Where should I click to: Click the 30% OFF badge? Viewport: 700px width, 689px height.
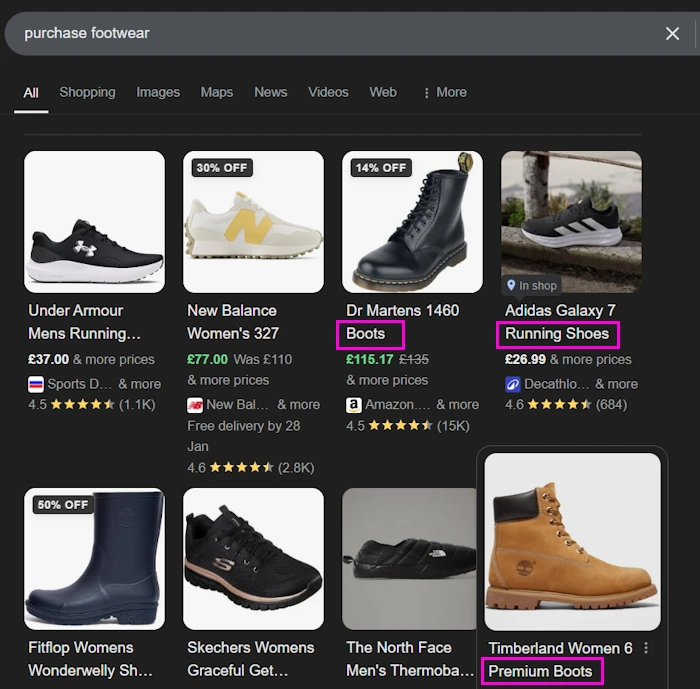tap(222, 168)
